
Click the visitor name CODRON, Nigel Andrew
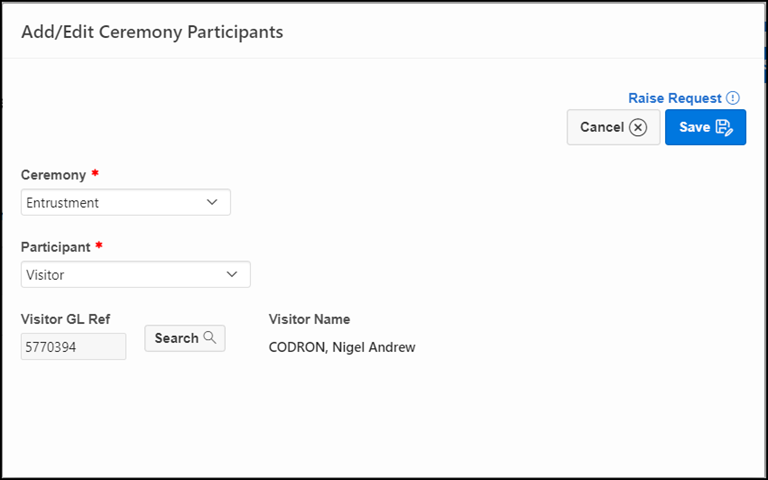click(341, 348)
